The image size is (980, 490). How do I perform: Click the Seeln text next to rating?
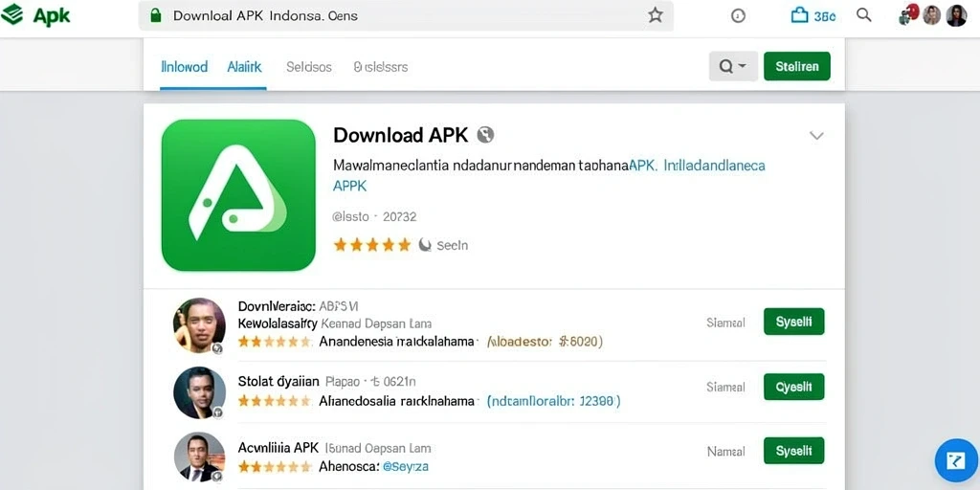[x=452, y=246]
